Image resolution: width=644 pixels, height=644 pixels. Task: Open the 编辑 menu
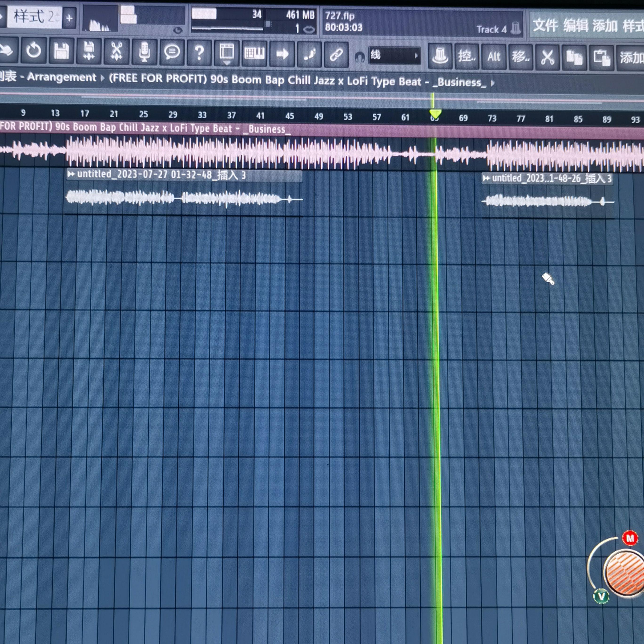click(576, 26)
